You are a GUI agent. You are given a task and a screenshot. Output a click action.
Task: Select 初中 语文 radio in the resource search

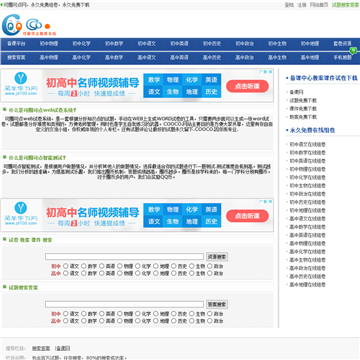(66, 266)
